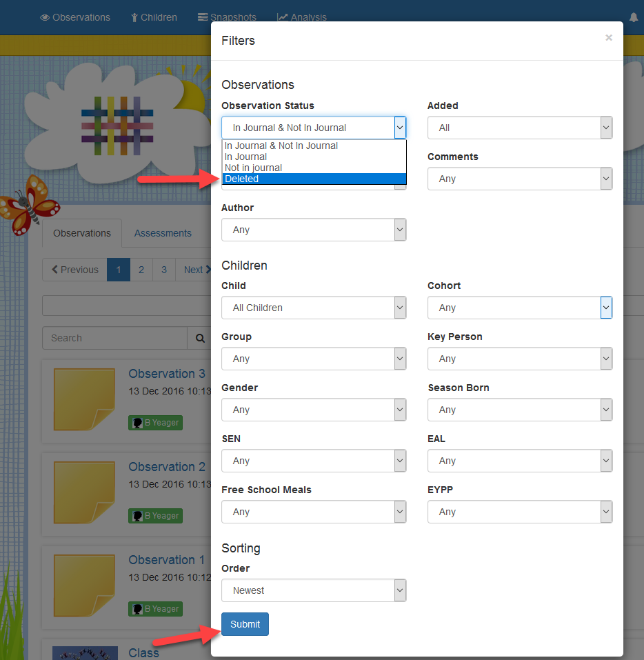Open the Key Person dropdown
This screenshot has width=644, height=660.
520,359
